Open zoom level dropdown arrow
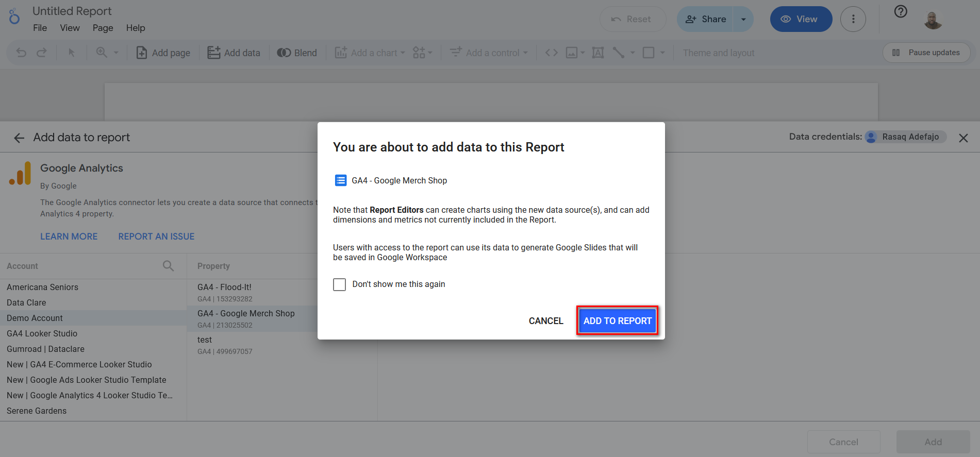This screenshot has width=980, height=457. (117, 53)
